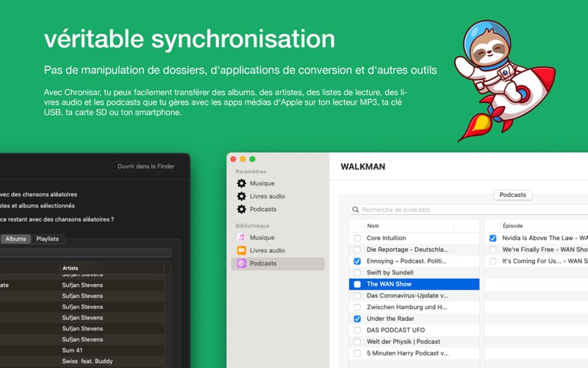Select Welt der Physik | Podcast name
The height and width of the screenshot is (368, 588).
click(404, 342)
